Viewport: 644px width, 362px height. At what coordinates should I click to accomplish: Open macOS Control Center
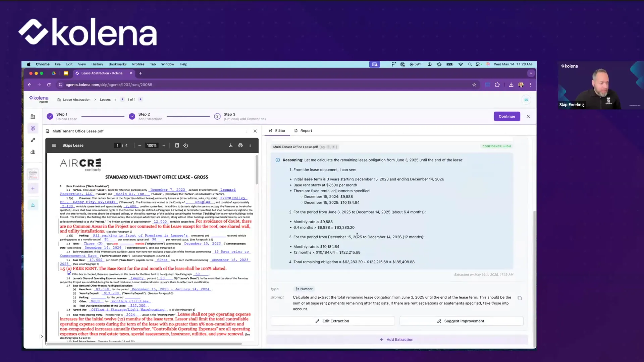pos(478,64)
